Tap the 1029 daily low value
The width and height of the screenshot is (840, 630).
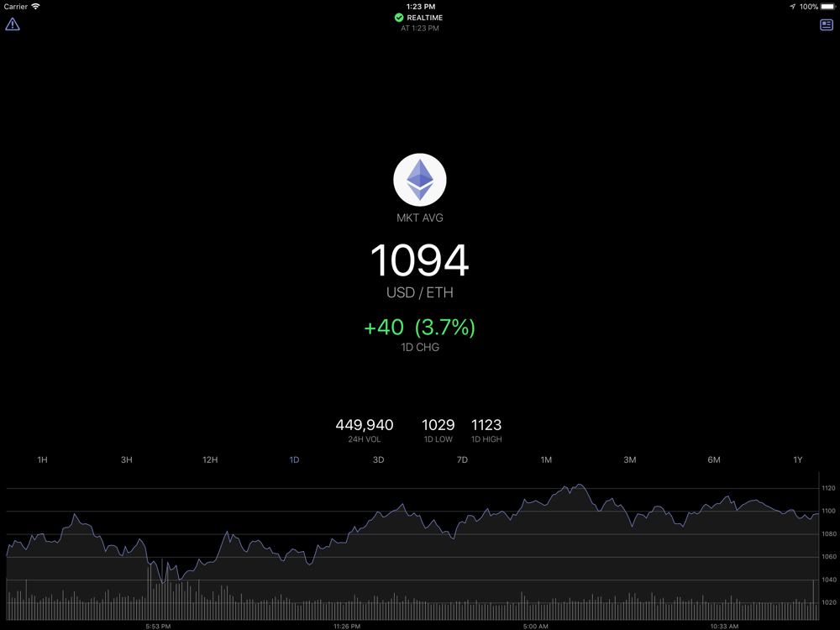(438, 425)
